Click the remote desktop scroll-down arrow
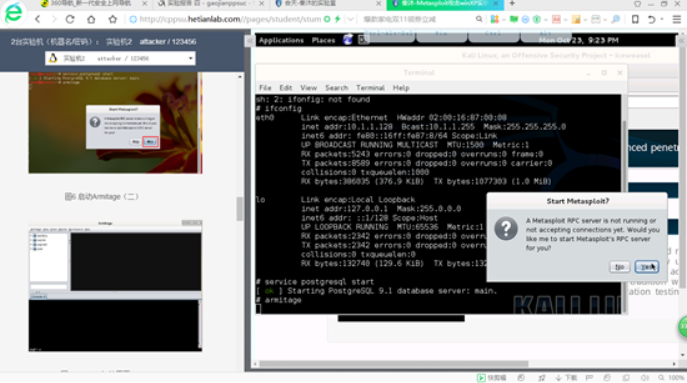Image resolution: width=687 pixels, height=383 pixels. click(682, 355)
